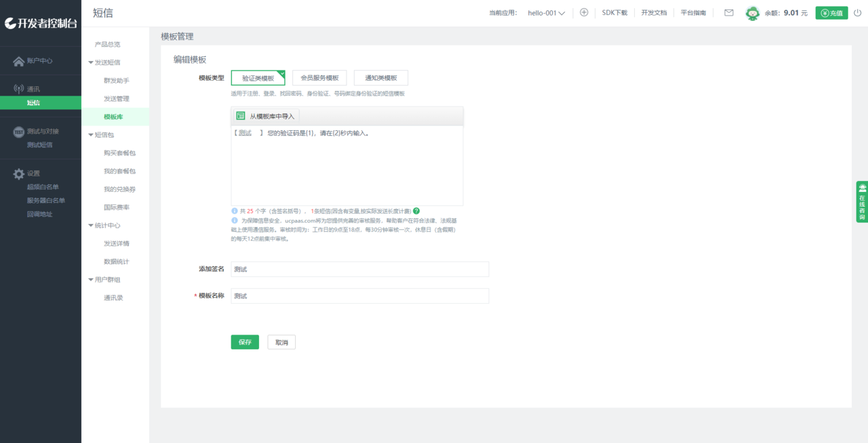Click the 账户中心 house icon
This screenshot has height=443, width=868.
[x=19, y=61]
